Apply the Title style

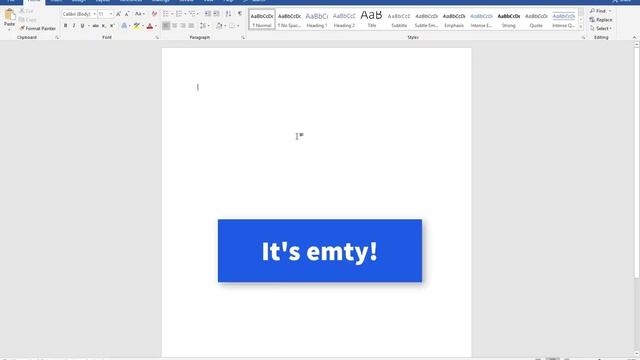[371, 19]
